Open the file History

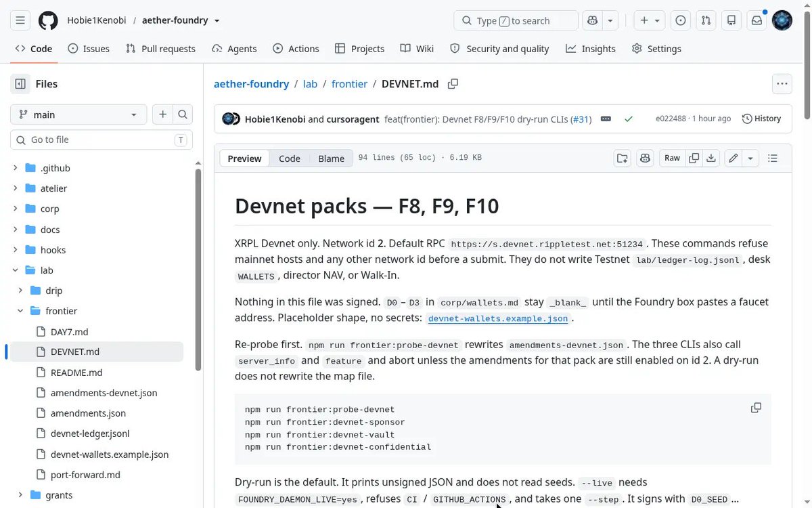[x=761, y=119]
